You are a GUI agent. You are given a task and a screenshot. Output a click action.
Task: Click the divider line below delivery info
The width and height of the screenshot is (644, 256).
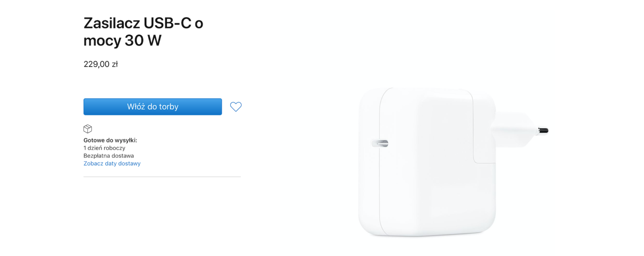tap(162, 177)
